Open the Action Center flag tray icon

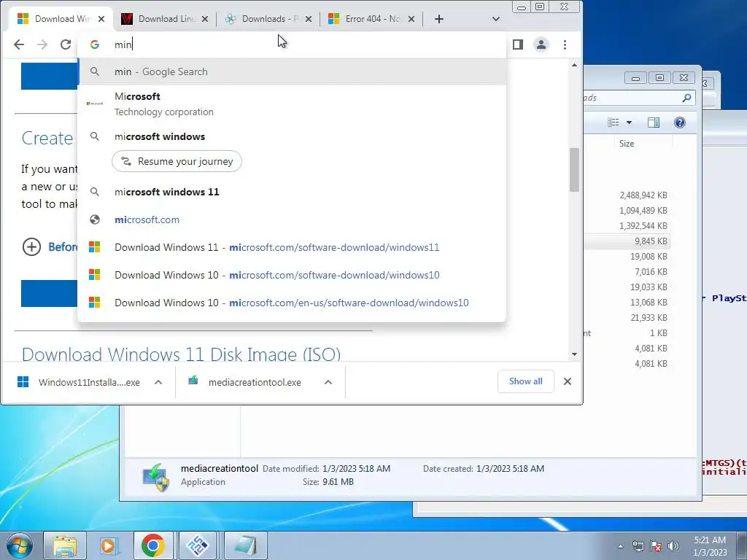[656, 546]
